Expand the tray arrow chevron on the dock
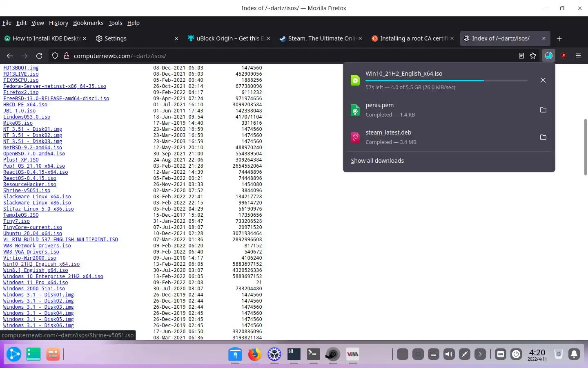Image resolution: width=588 pixels, height=368 pixels. [480, 354]
